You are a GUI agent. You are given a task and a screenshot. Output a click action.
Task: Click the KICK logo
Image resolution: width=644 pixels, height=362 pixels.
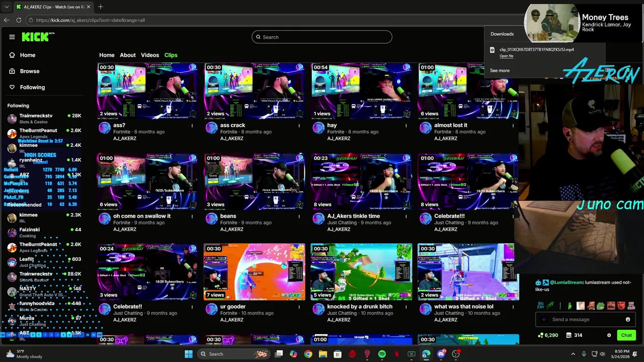[38, 37]
